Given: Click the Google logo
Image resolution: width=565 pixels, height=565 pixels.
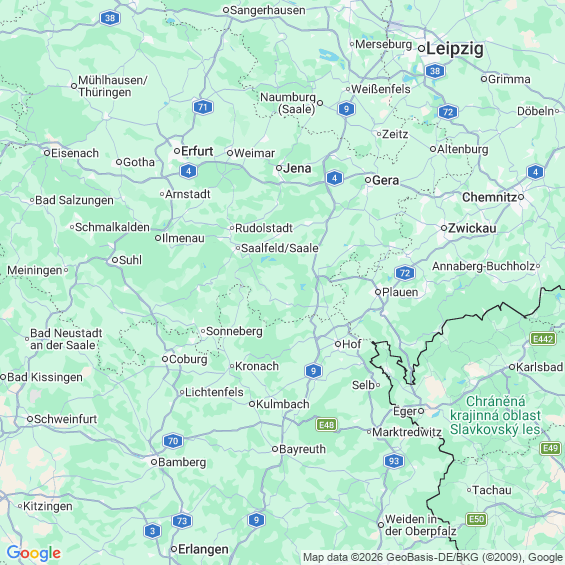Looking at the screenshot, I should [34, 553].
